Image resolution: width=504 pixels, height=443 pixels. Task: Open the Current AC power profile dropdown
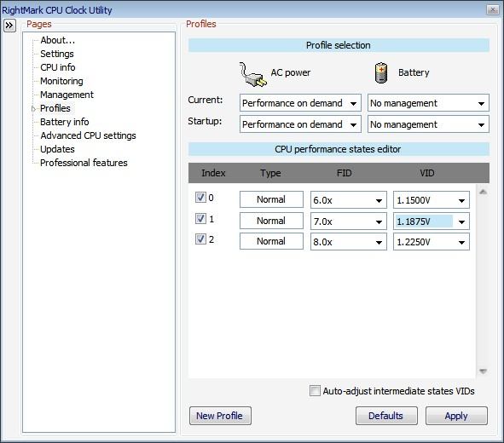point(300,103)
